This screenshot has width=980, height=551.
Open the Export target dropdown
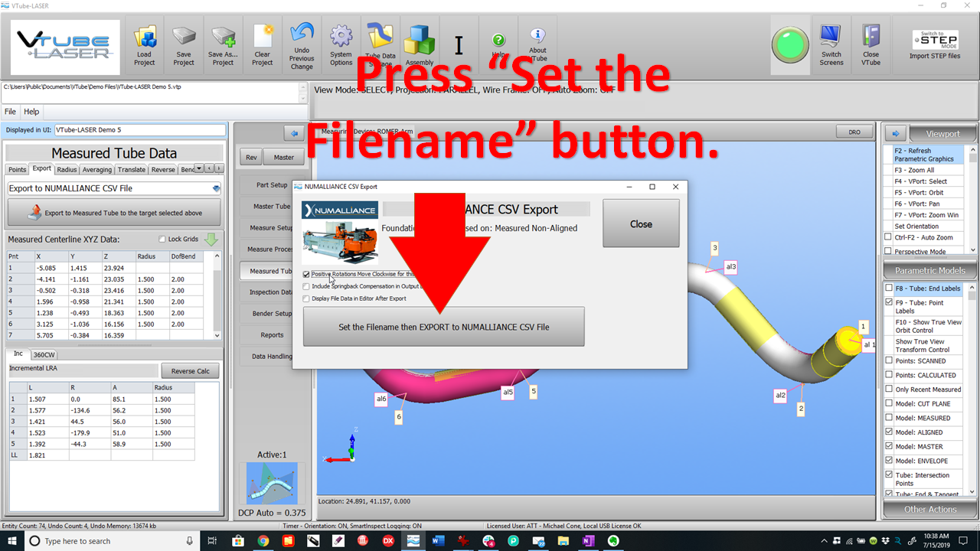pyautogui.click(x=216, y=188)
